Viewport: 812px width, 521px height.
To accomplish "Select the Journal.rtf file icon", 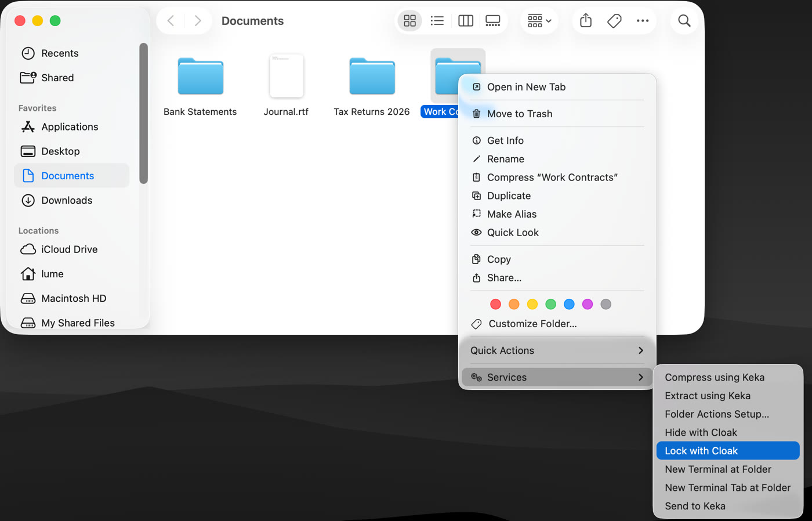I will (287, 76).
